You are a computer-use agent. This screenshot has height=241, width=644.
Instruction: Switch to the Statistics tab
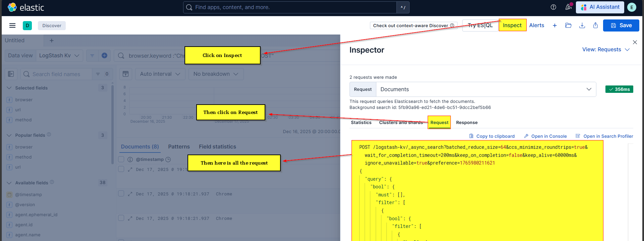361,123
